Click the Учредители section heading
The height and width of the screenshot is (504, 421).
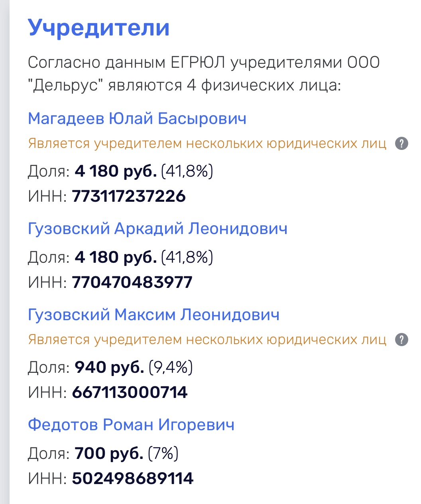tap(99, 28)
